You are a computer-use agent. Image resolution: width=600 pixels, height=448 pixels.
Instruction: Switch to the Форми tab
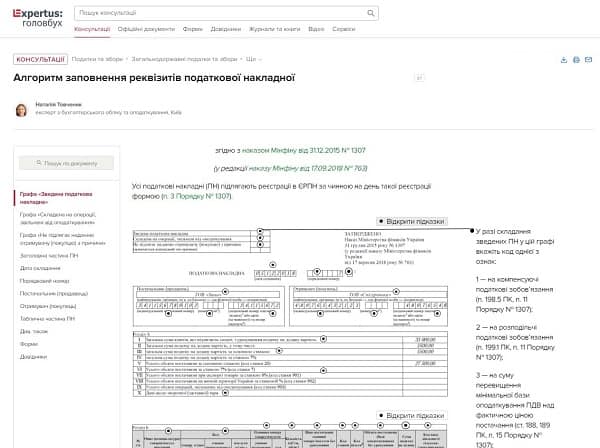192,29
